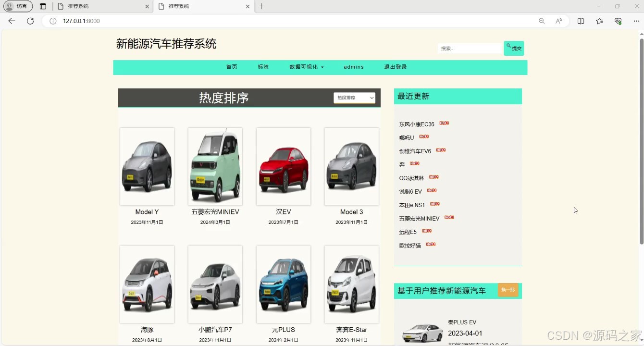
Task: Expand the 数据可视化 navigation dropdown
Action: 307,67
